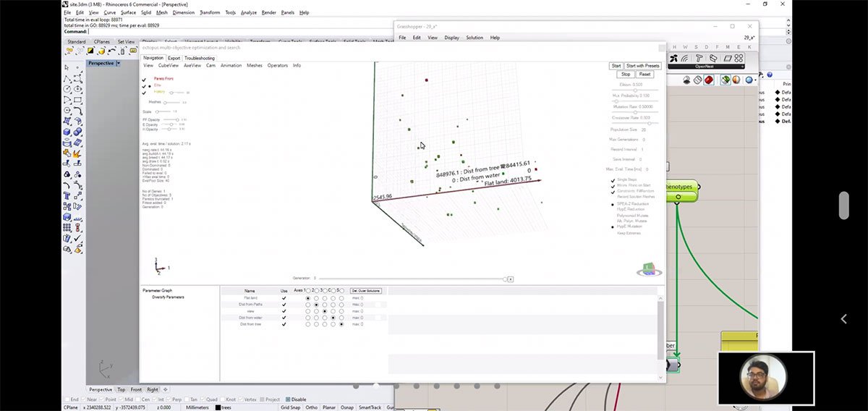Open the CubeView menu in Octopus

[x=168, y=65]
